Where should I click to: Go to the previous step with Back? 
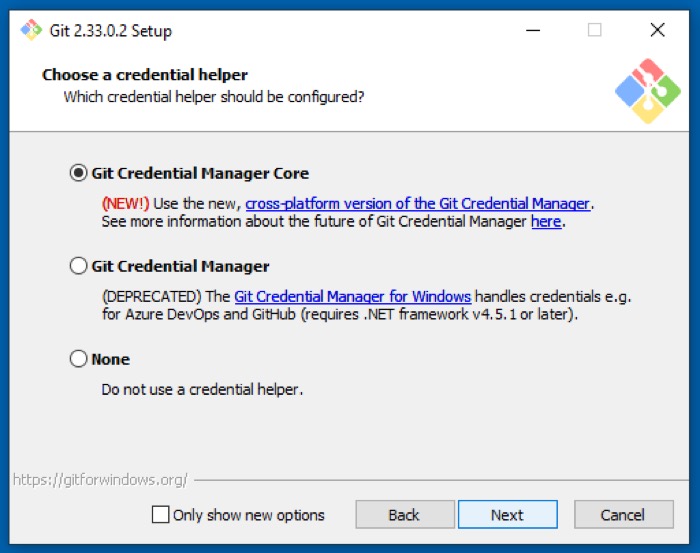coord(404,515)
